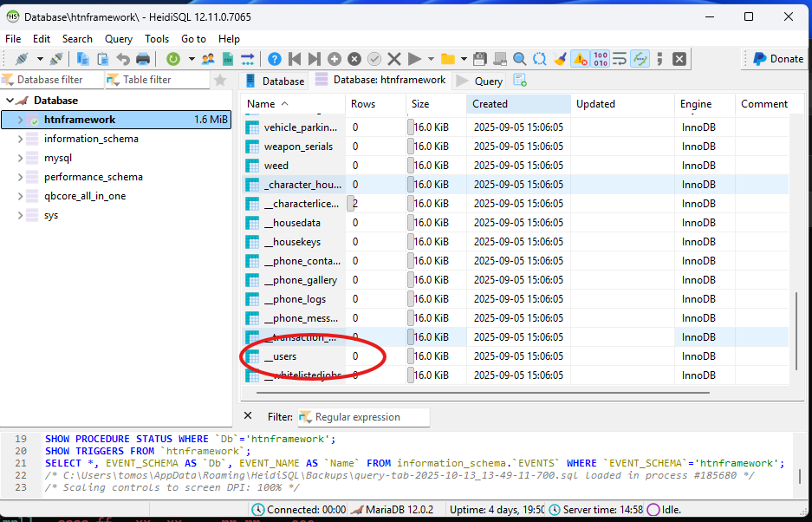Click the blue Help question mark icon
The image size is (812, 522).
click(275, 59)
